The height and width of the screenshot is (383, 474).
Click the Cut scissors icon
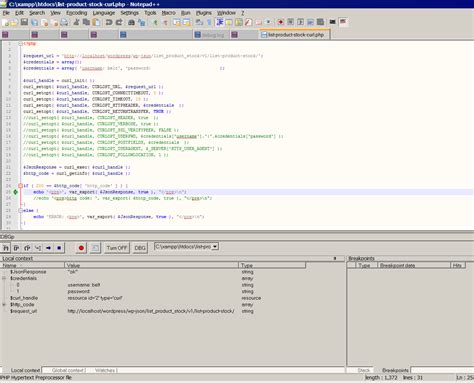pyautogui.click(x=76, y=22)
